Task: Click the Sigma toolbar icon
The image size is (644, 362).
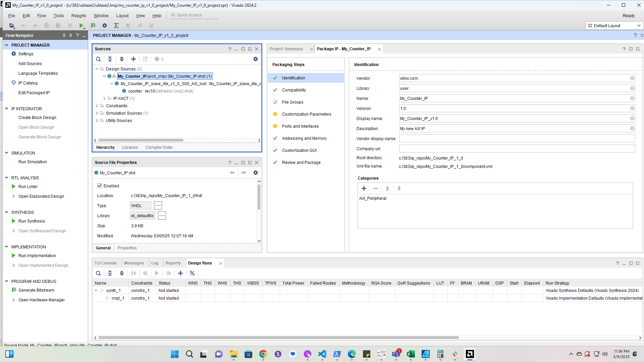Action: tap(116, 25)
